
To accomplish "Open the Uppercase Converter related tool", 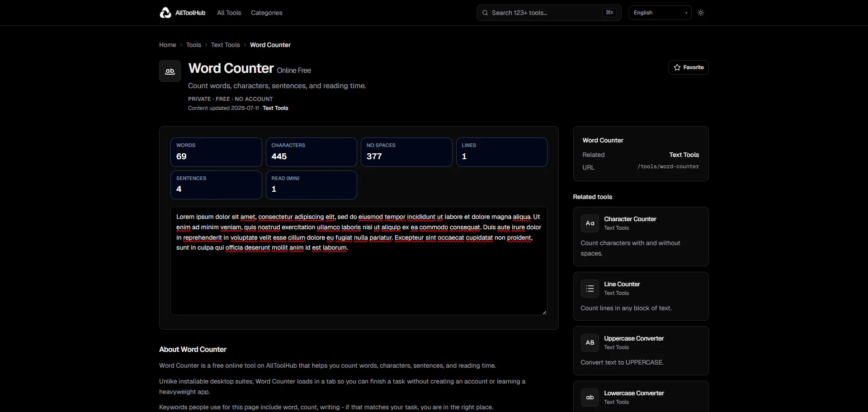I will 641,350.
